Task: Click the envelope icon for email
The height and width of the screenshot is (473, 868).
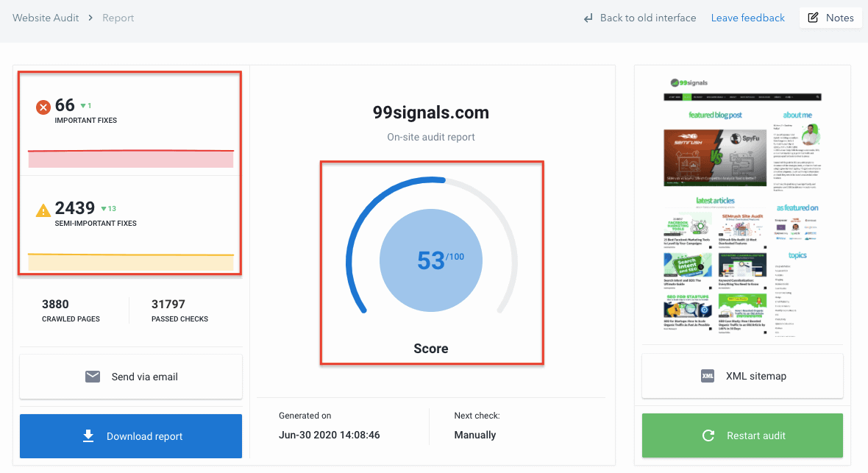Action: click(x=92, y=377)
